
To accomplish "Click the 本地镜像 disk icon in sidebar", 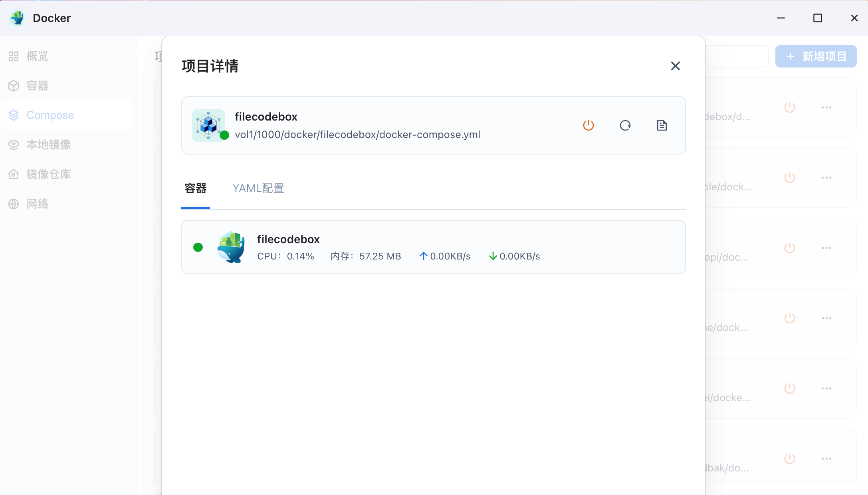I will pyautogui.click(x=14, y=145).
